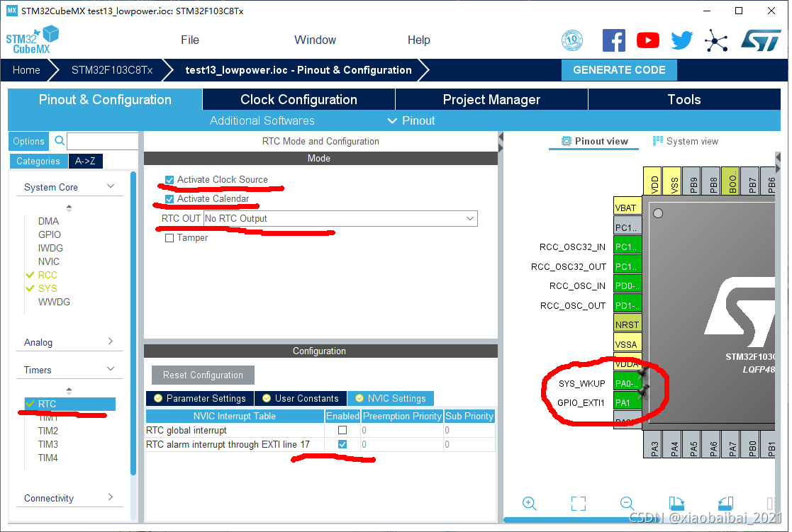Click STM32F103C8Tx breadcrumb
The height and width of the screenshot is (532, 792).
(x=112, y=70)
